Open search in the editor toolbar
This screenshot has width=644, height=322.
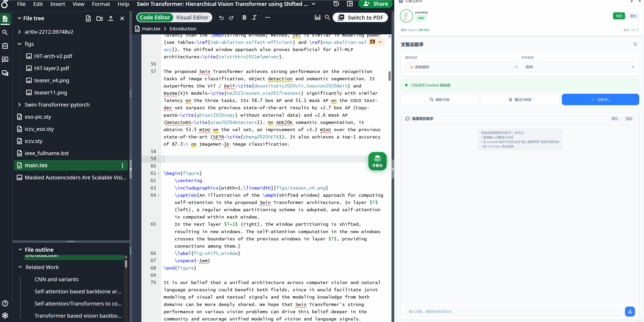click(327, 18)
